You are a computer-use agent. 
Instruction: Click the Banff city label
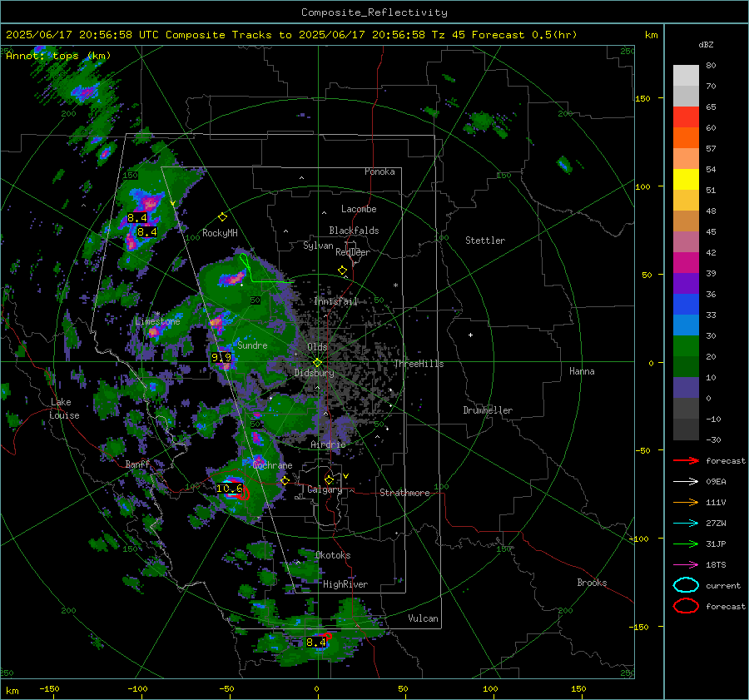(138, 464)
